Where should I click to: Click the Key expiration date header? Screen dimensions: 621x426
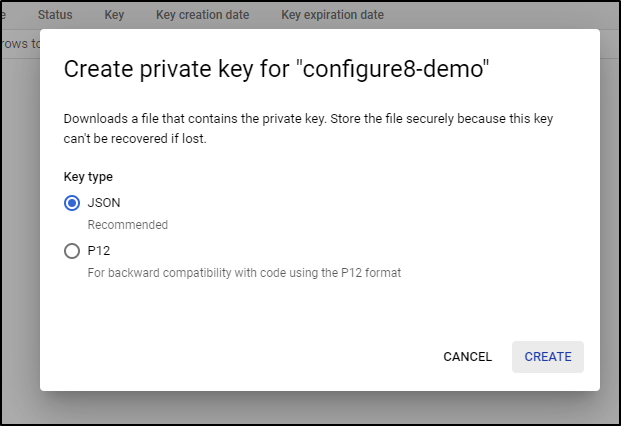tap(332, 15)
